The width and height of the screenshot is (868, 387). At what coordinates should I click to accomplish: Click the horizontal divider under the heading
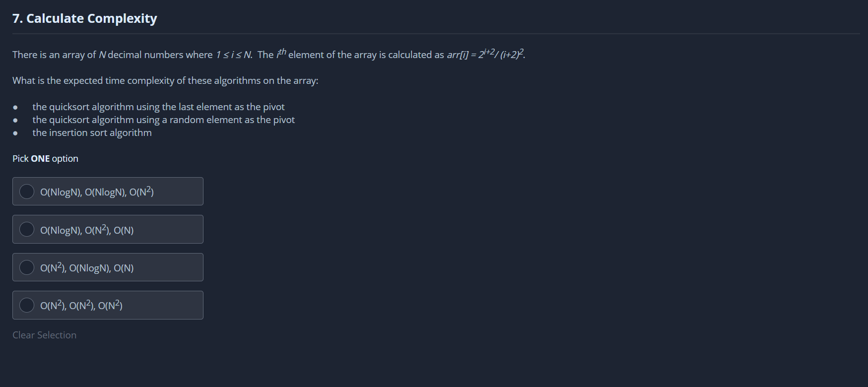(x=436, y=34)
